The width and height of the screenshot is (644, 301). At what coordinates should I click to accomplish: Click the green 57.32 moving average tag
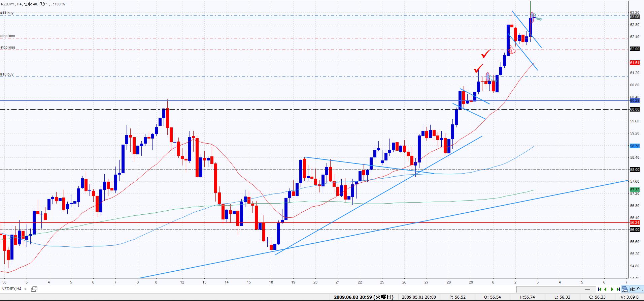pos(634,190)
